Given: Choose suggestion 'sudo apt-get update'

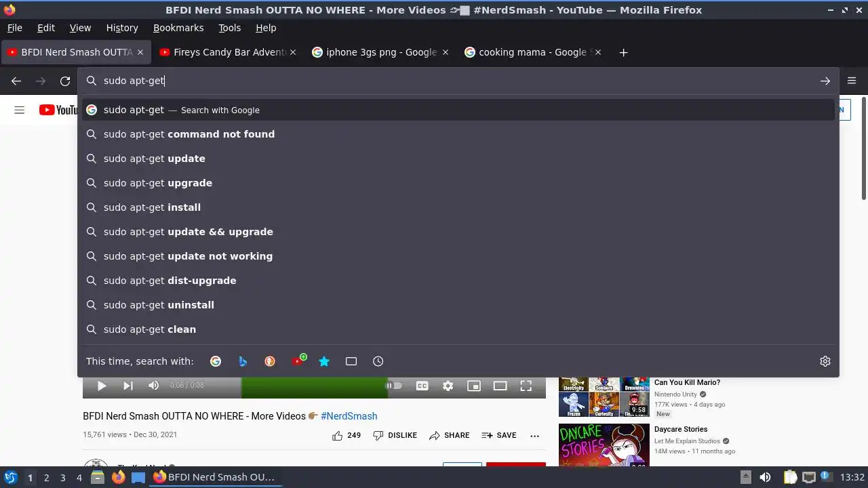Looking at the screenshot, I should pos(458,159).
